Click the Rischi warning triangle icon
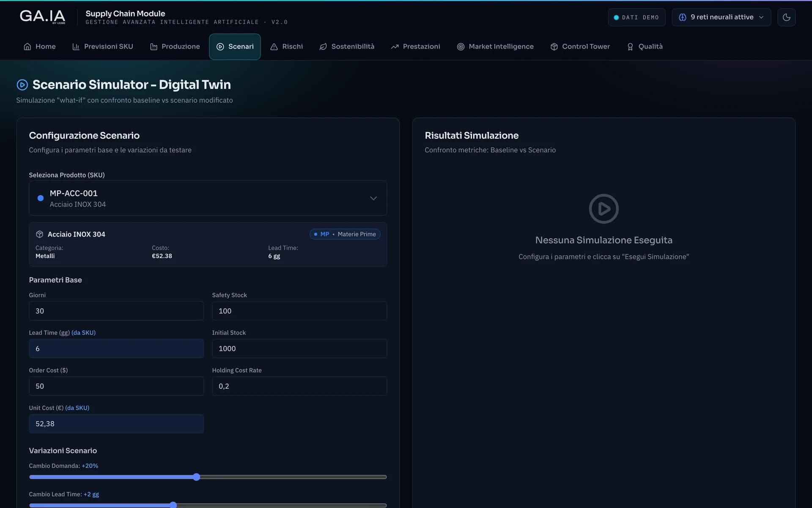 (274, 47)
